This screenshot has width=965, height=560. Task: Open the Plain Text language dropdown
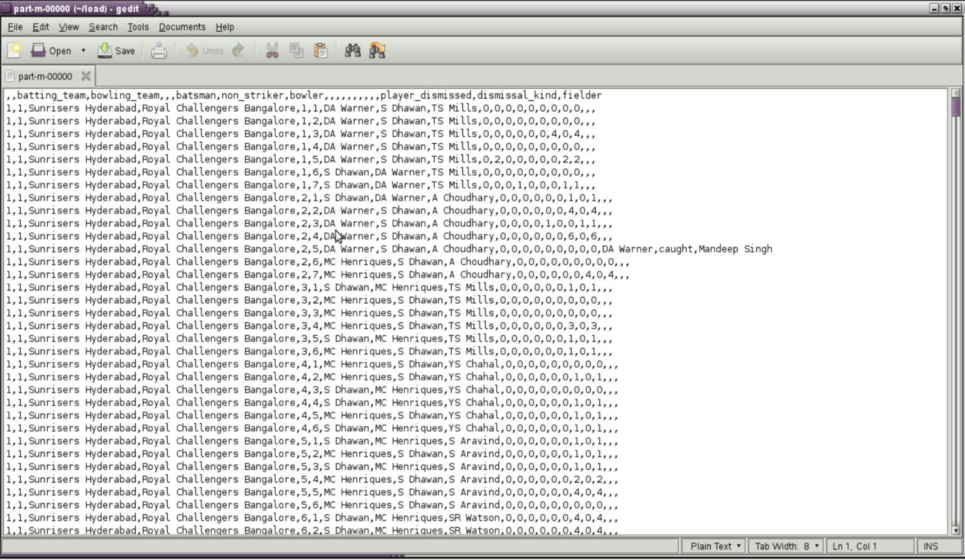pos(715,546)
